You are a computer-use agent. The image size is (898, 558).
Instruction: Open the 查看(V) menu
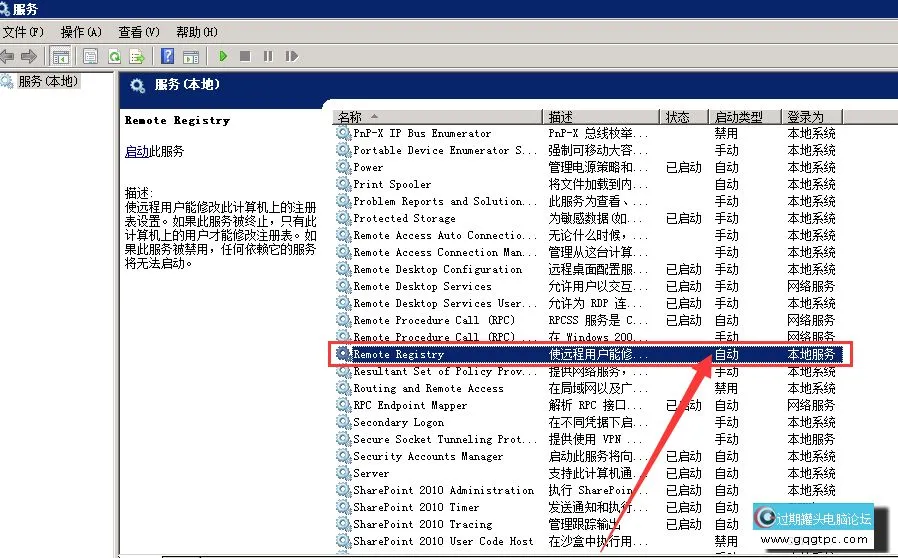[x=138, y=32]
